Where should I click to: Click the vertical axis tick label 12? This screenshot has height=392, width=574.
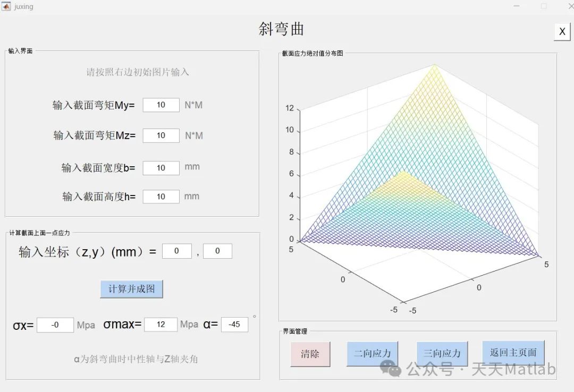pyautogui.click(x=290, y=108)
